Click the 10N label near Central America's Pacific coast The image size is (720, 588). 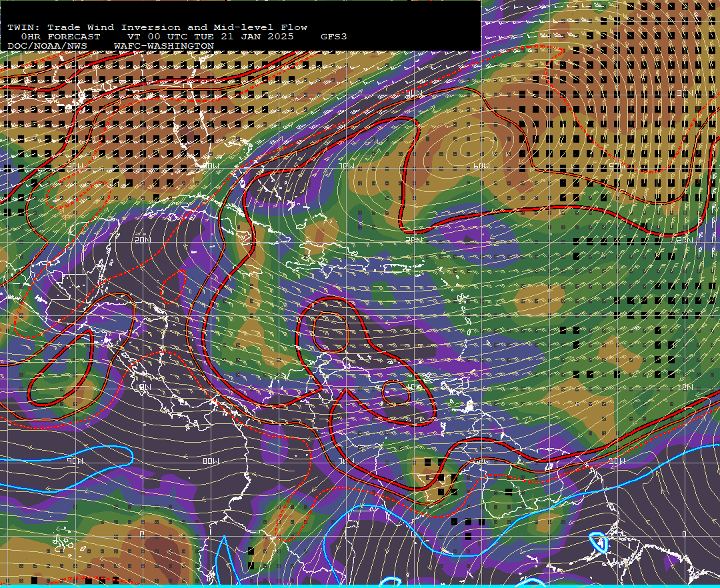click(x=143, y=387)
